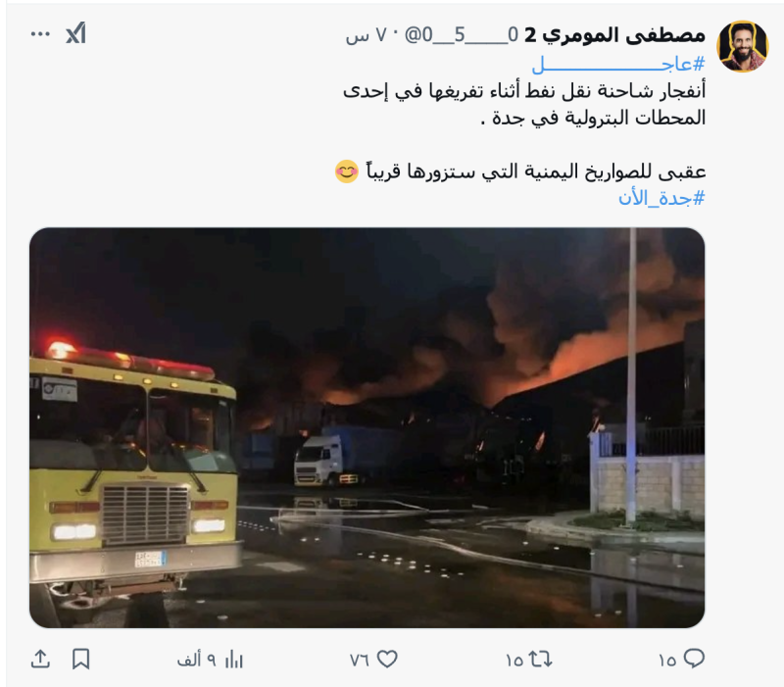
Task: Click the reply count ١٥
Action: click(x=667, y=661)
